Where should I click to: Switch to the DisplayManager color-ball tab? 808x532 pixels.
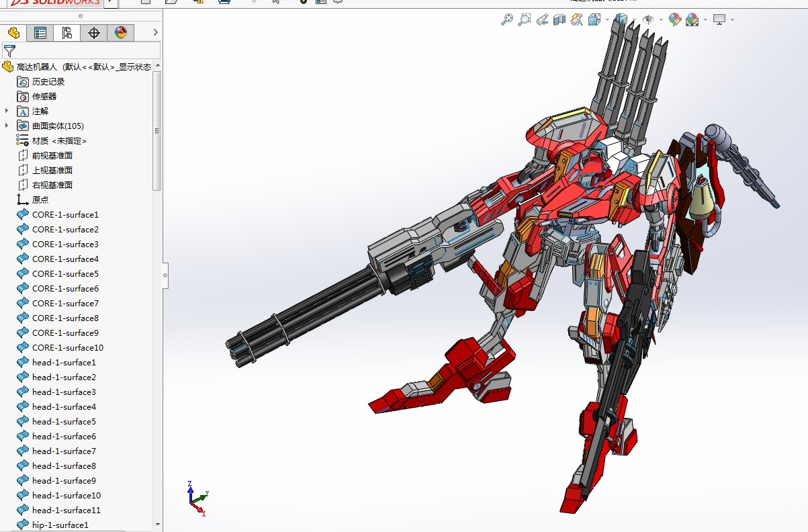coord(121,33)
